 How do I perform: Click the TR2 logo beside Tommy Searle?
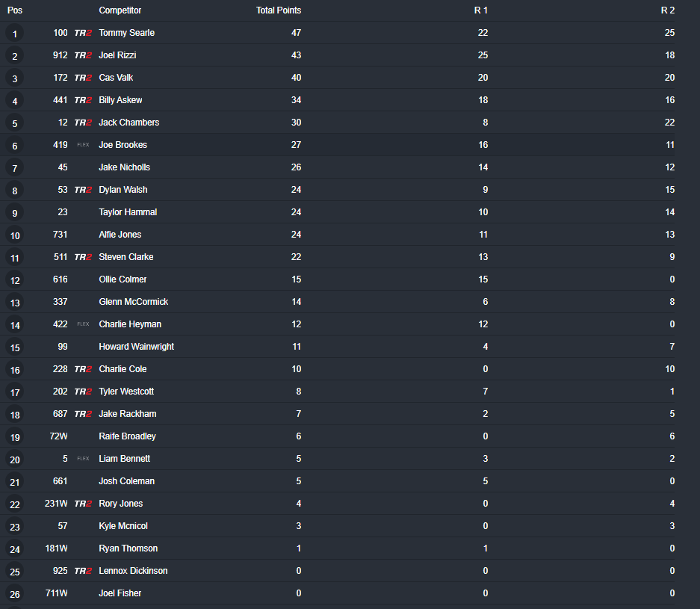tap(83, 33)
